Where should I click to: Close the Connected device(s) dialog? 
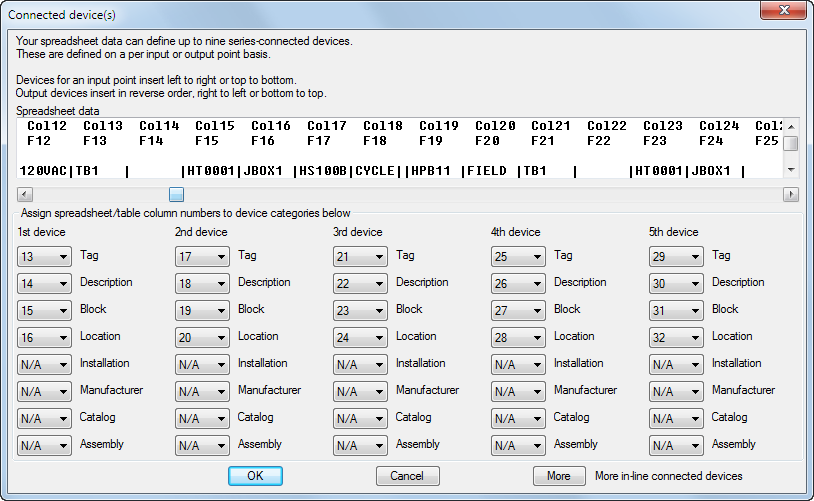[784, 10]
